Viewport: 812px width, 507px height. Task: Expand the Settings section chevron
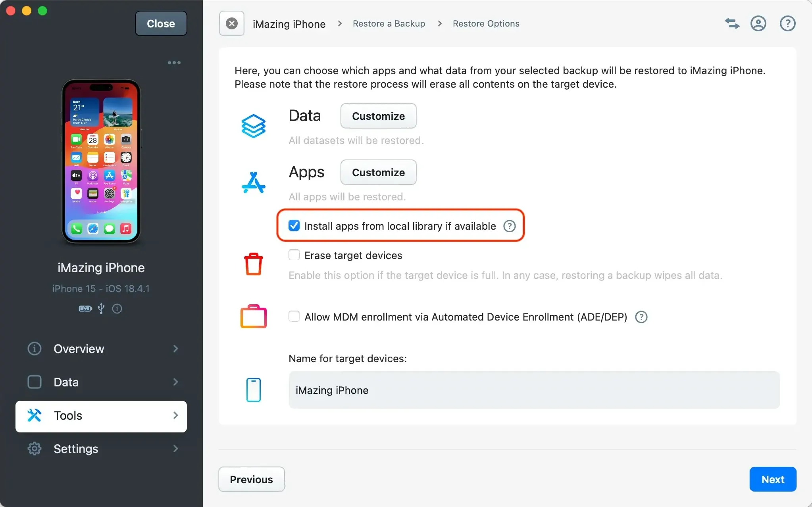pyautogui.click(x=175, y=449)
